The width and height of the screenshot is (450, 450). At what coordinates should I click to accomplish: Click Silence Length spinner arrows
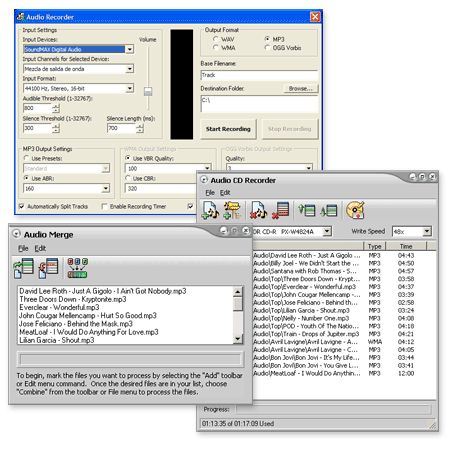140,128
